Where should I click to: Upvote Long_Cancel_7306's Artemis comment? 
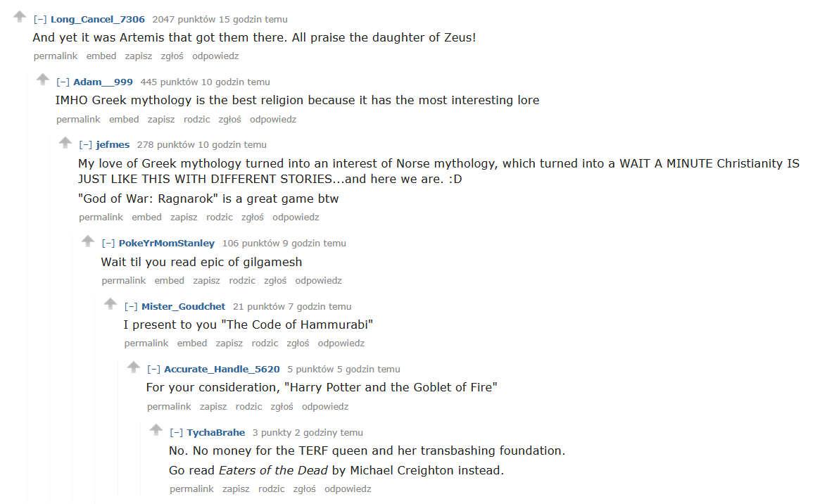pos(20,16)
